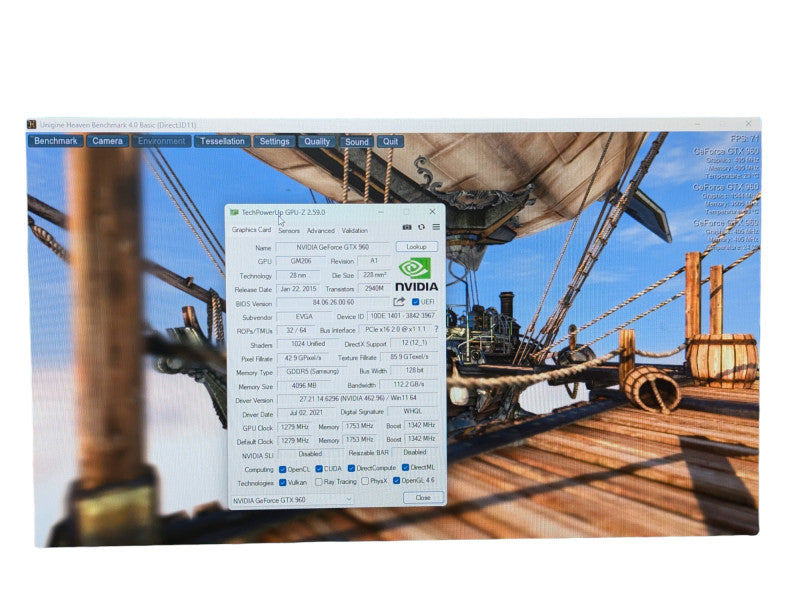
Task: Click the Heaven Benchmark title bar icon
Action: click(32, 125)
